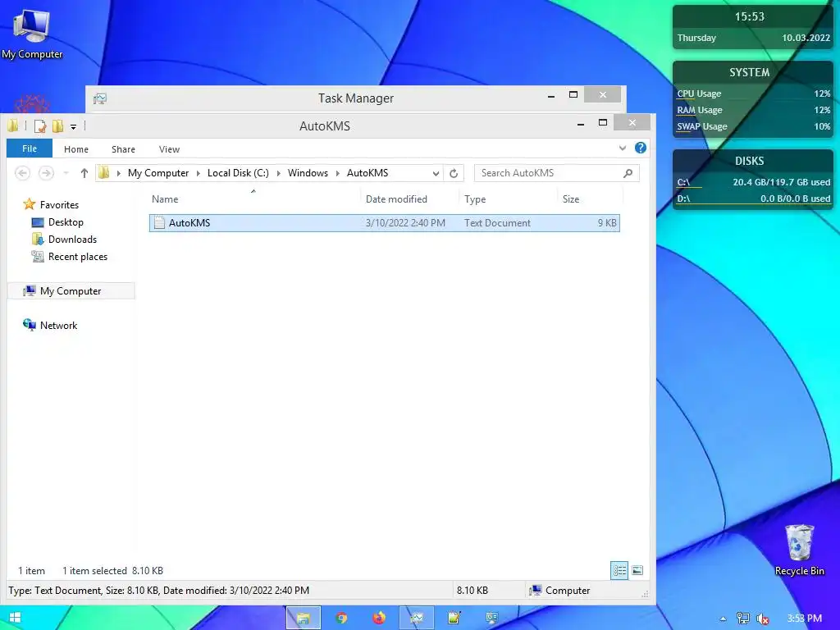The width and height of the screenshot is (840, 630).
Task: Expand the ribbon with the chevron
Action: 623,148
